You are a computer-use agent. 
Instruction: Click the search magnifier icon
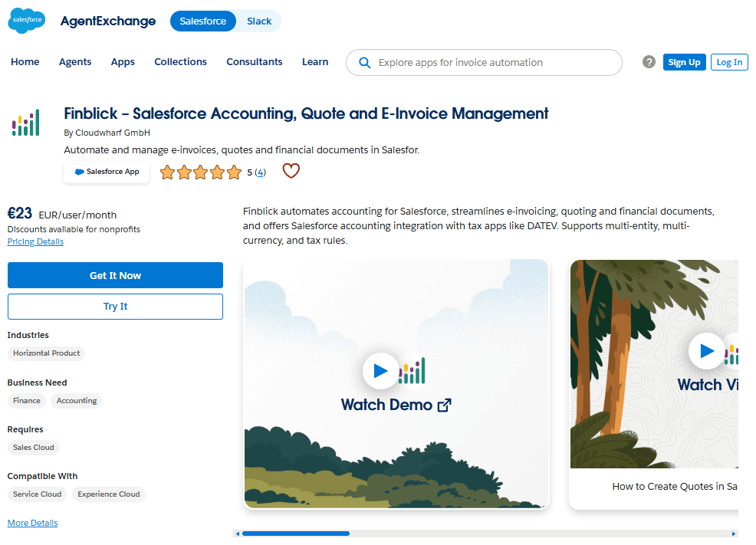364,63
